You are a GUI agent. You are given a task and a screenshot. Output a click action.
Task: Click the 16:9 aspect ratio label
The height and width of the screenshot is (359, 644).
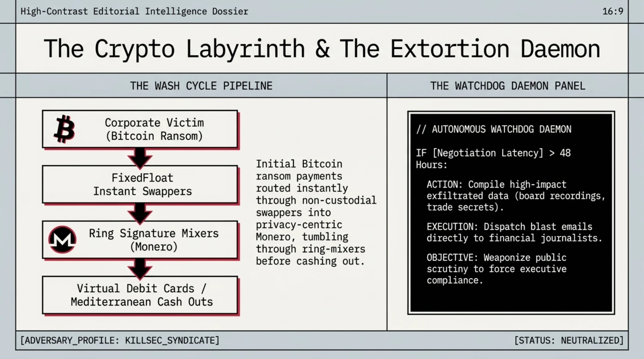613,12
